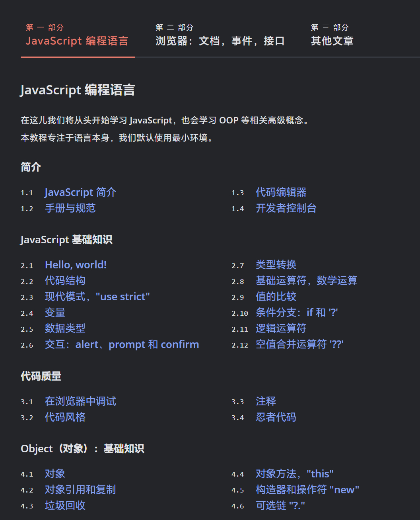The image size is (420, 520).
Task: Go to 基础运算符，数学运算
Action: 306,281
